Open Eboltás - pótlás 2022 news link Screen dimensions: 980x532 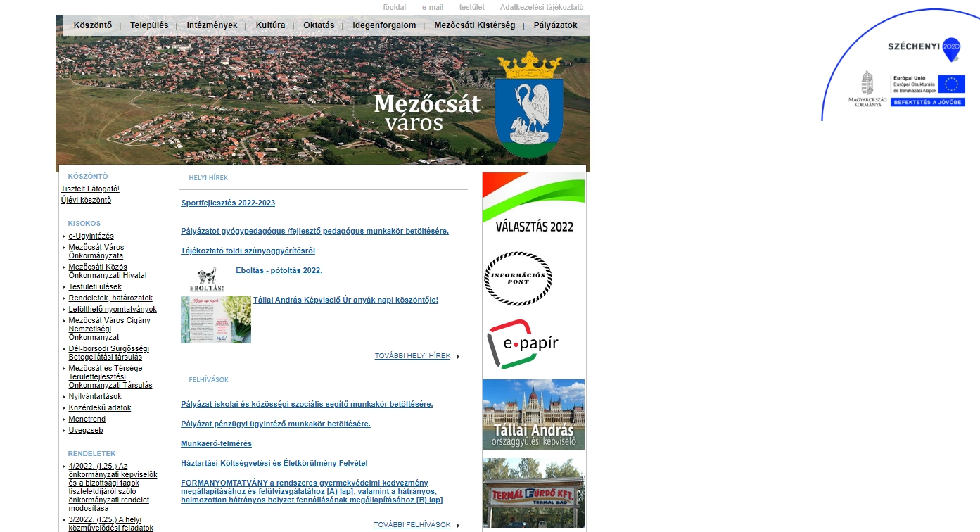pyautogui.click(x=279, y=270)
